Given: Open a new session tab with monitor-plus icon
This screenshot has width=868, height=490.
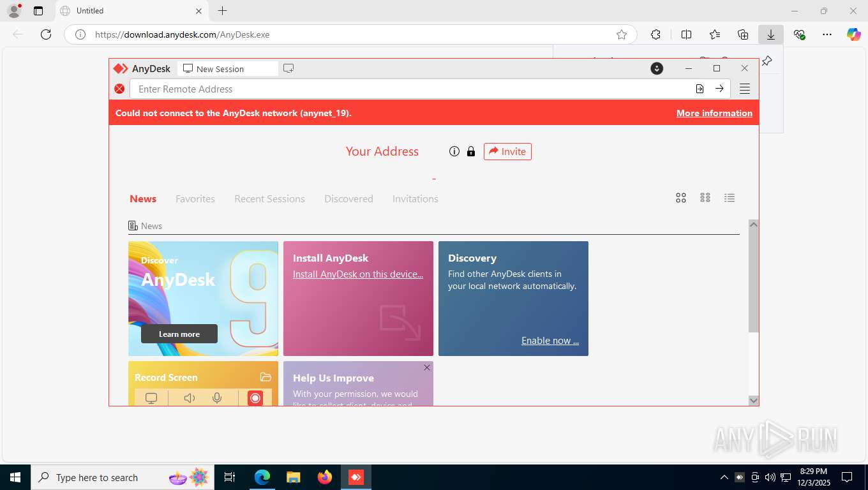Looking at the screenshot, I should click(x=288, y=69).
